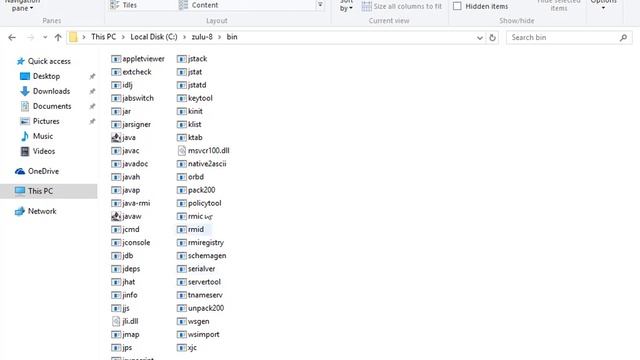This screenshot has width=640, height=360.
Task: Open the Documents icon in navigation pane
Action: pyautogui.click(x=25, y=106)
